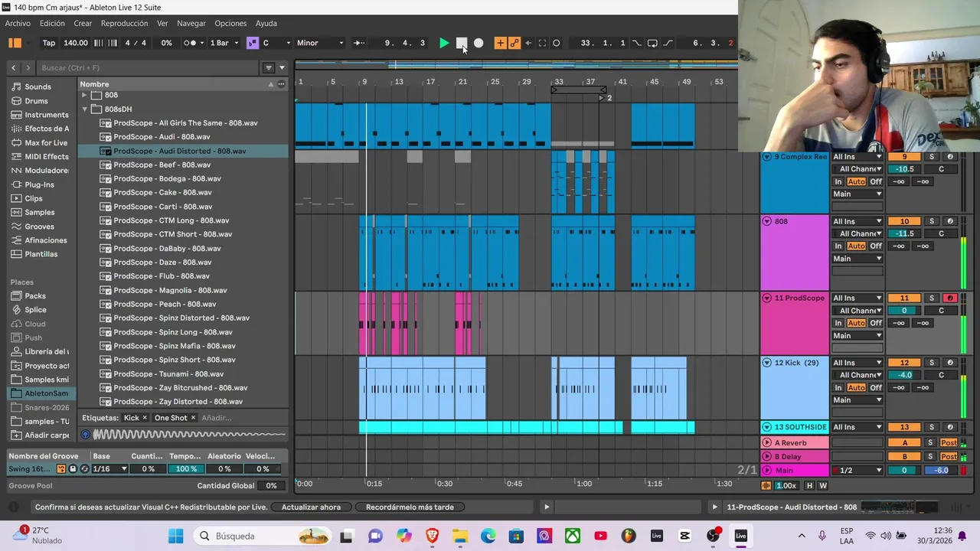Stop playback with the Stop button
Image resolution: width=980 pixels, height=551 pixels.
[x=462, y=43]
